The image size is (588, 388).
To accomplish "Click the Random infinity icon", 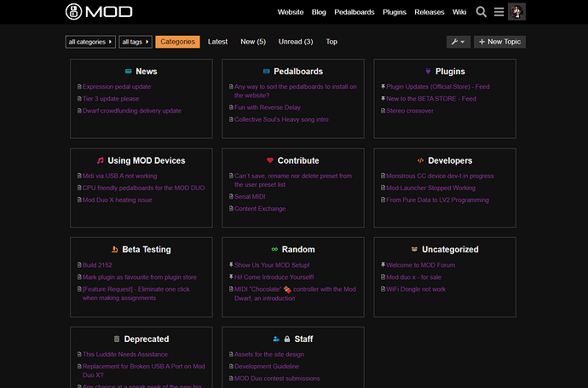I will 274,250.
